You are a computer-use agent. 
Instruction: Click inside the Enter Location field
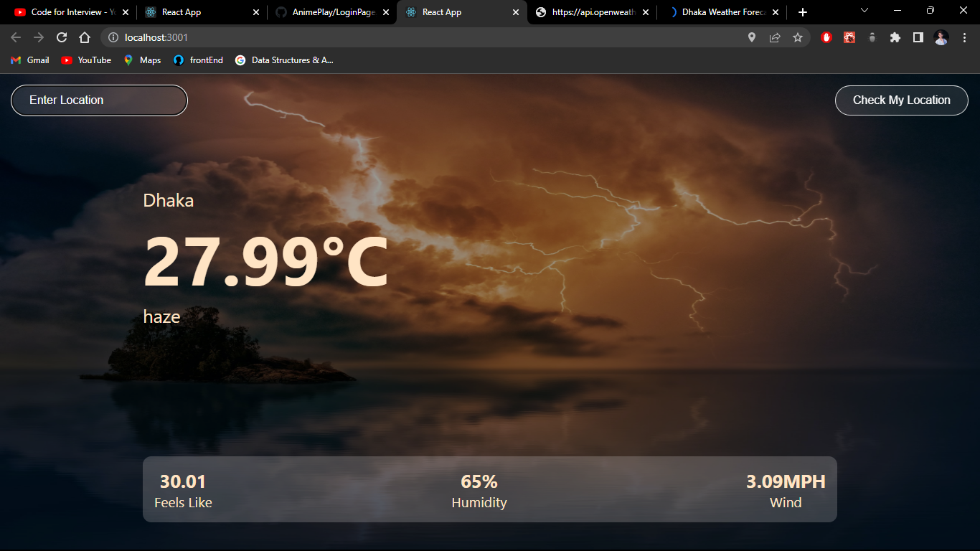(x=99, y=100)
